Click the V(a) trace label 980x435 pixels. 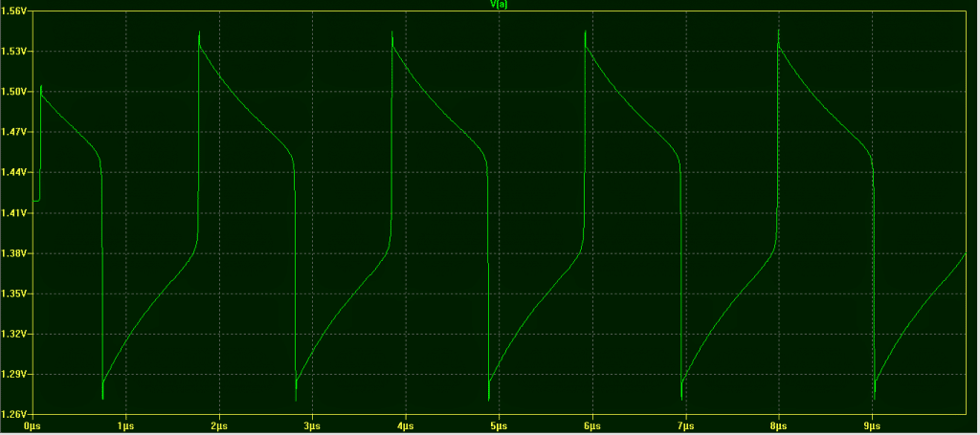pyautogui.click(x=498, y=5)
